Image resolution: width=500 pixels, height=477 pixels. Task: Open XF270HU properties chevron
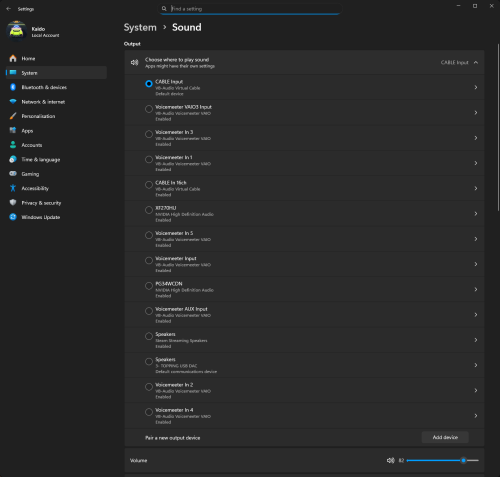pyautogui.click(x=476, y=214)
